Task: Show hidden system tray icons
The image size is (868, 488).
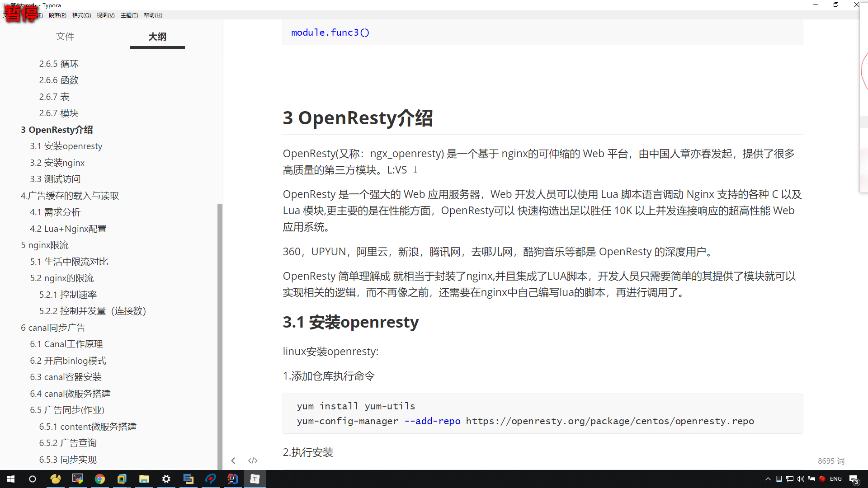Action: (768, 479)
